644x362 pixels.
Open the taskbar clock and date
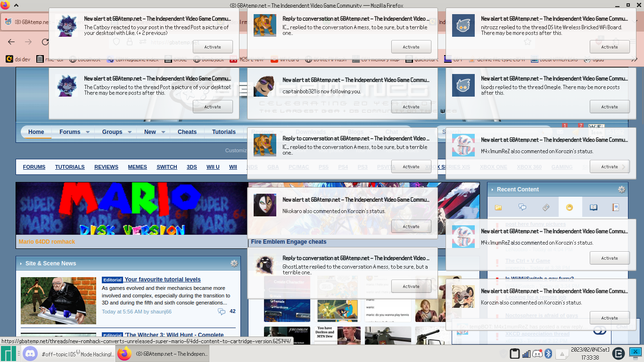point(590,354)
